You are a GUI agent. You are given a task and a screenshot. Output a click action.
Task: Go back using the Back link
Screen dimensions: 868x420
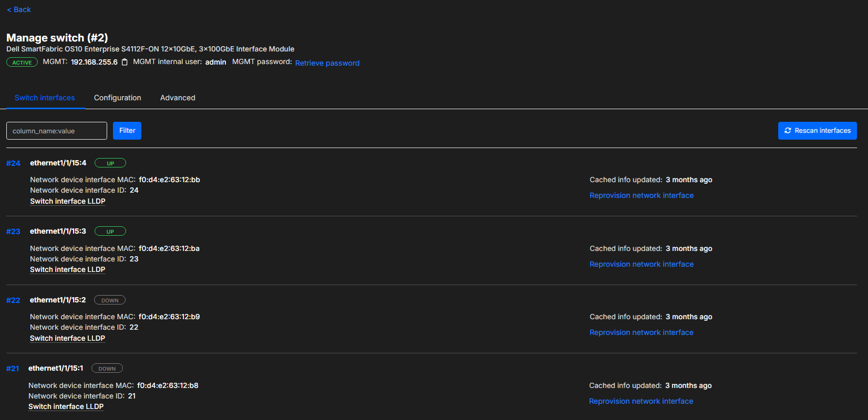click(19, 9)
